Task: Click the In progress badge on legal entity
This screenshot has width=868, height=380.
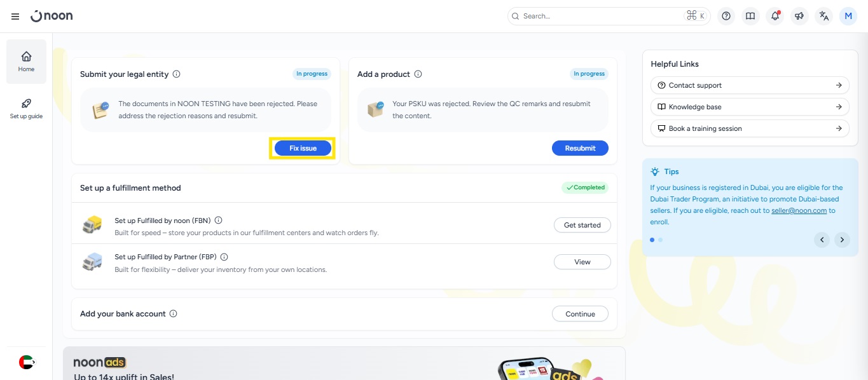Action: tap(312, 74)
